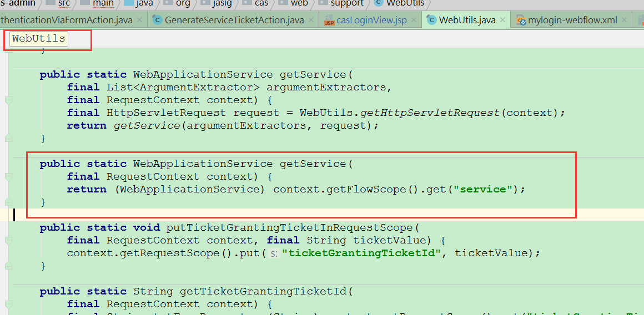The image size is (644, 315).
Task: Click the (WebApplicationService) cast expression
Action: click(189, 189)
